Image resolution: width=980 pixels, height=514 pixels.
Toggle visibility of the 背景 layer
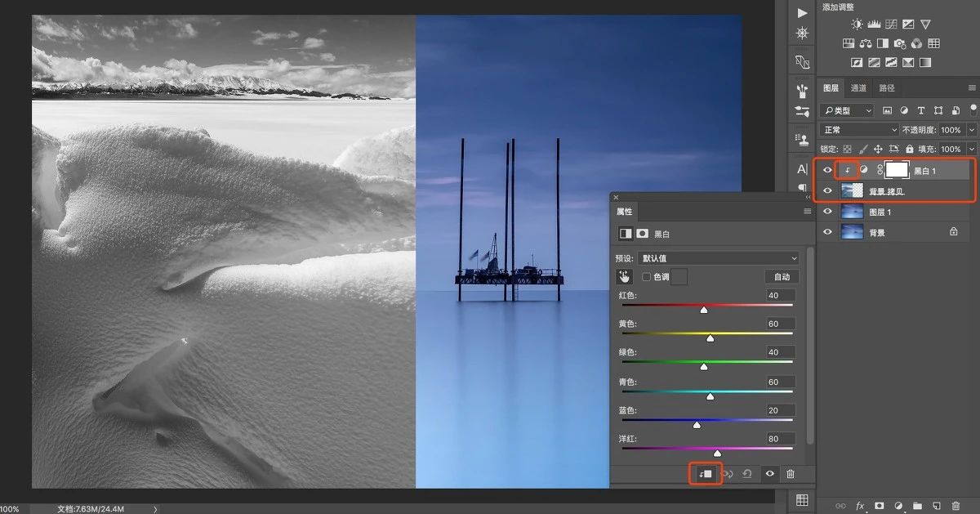pyautogui.click(x=828, y=232)
